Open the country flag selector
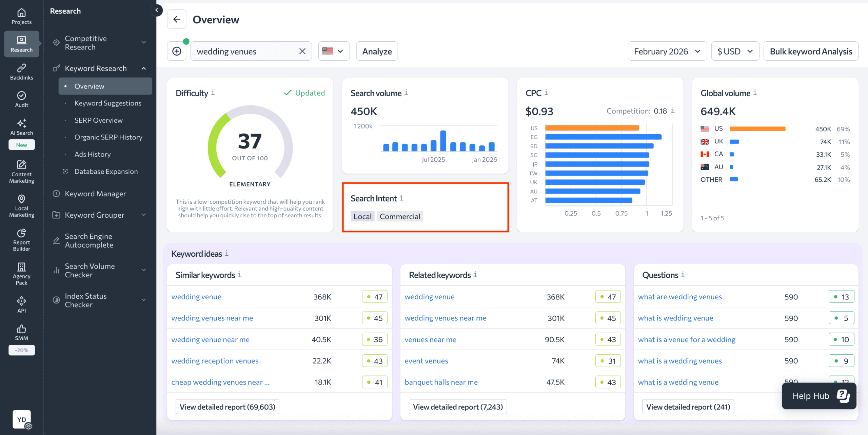The image size is (868, 435). 333,51
